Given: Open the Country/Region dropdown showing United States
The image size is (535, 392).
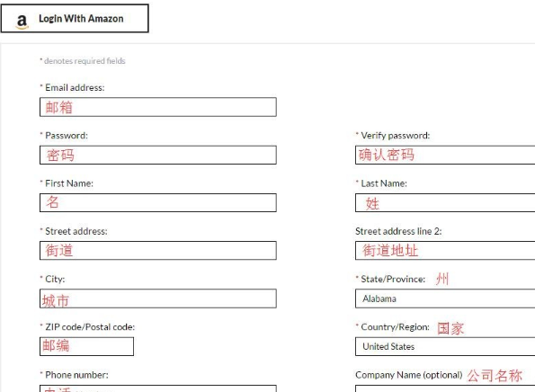Looking at the screenshot, I should pyautogui.click(x=445, y=346).
